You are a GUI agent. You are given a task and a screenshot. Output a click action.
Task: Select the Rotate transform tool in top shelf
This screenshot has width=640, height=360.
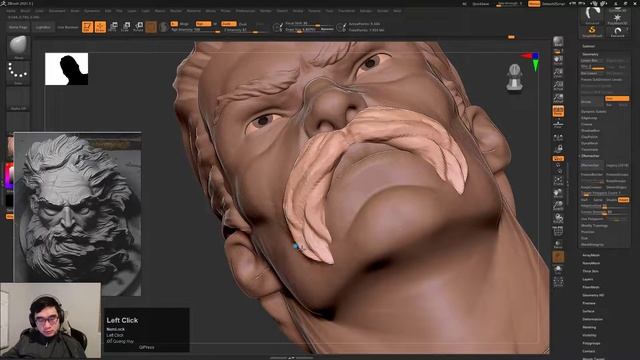[x=139, y=27]
